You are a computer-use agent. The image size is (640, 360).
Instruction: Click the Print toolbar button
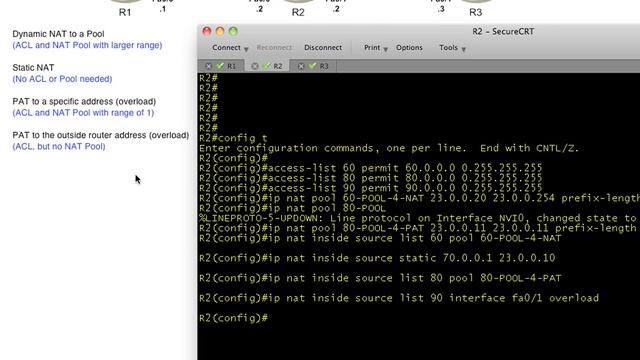pyautogui.click(x=372, y=48)
